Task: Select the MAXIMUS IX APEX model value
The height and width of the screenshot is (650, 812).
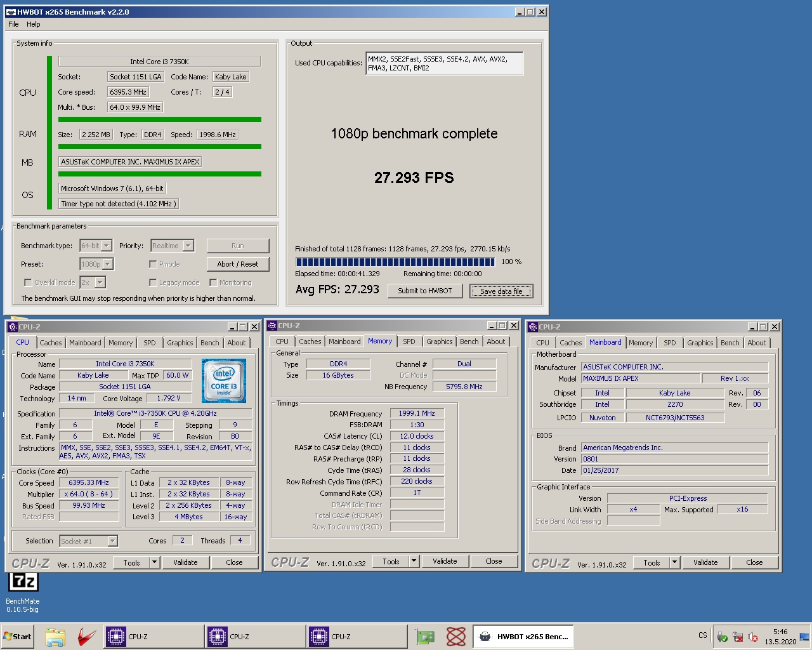Action: [x=641, y=378]
